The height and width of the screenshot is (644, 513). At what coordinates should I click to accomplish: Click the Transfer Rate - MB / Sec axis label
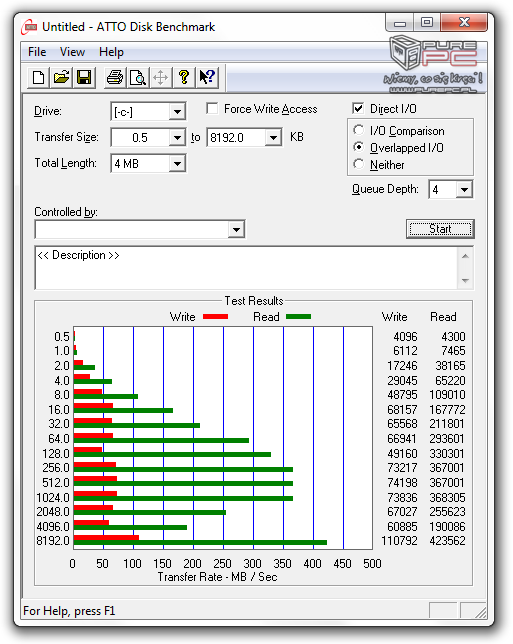click(217, 577)
